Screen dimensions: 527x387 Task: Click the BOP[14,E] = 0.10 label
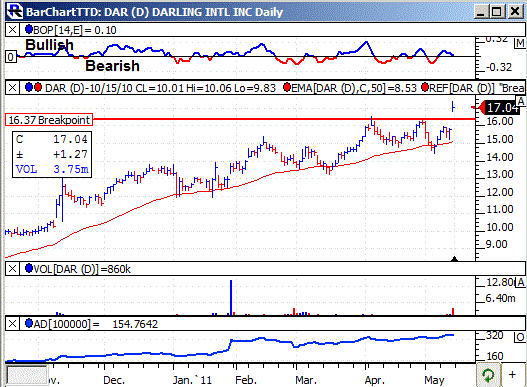(x=75, y=30)
